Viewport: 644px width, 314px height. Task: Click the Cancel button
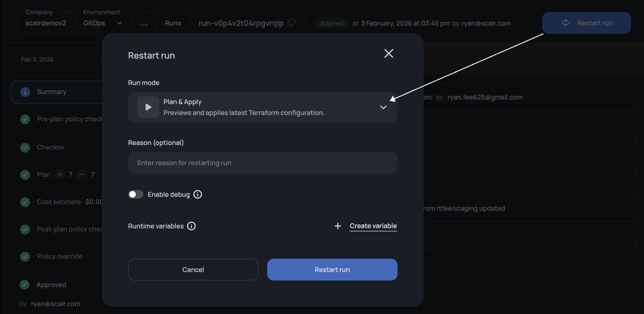pyautogui.click(x=193, y=270)
